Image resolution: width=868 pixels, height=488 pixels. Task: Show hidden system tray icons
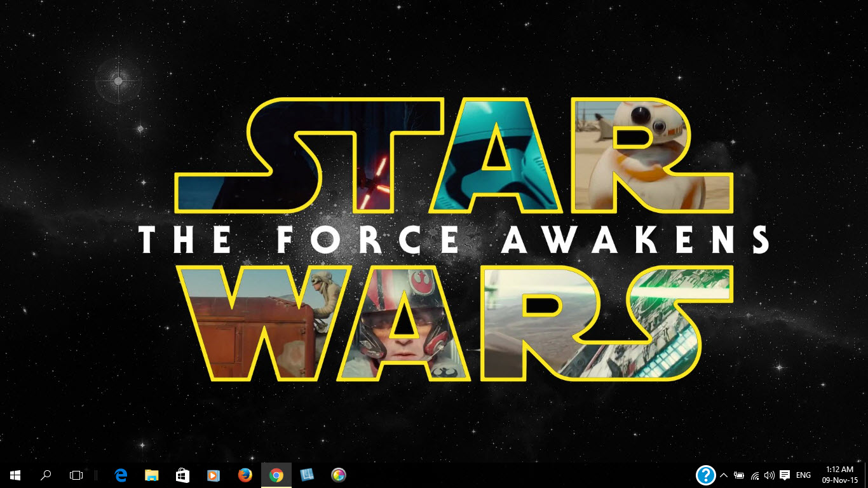pos(724,475)
